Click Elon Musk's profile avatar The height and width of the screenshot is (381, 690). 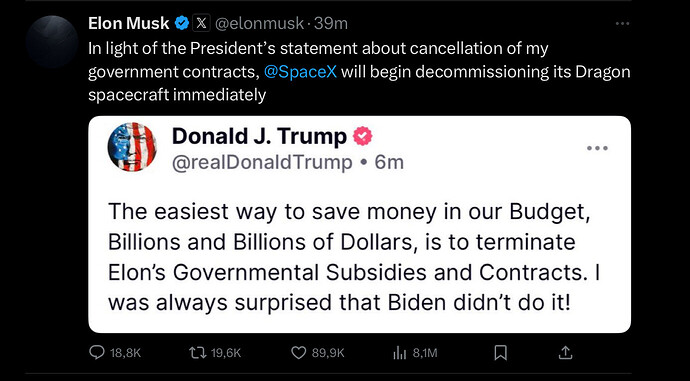tap(52, 41)
